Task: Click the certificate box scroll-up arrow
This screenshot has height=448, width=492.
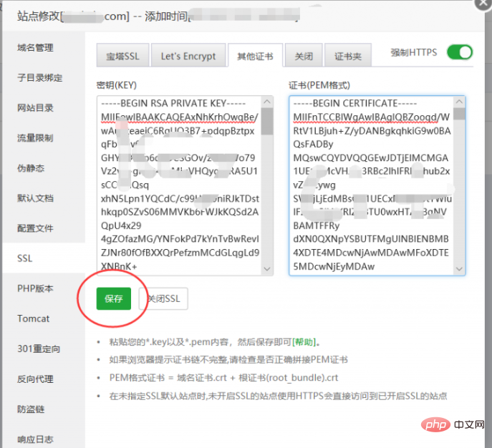Action: [x=459, y=102]
